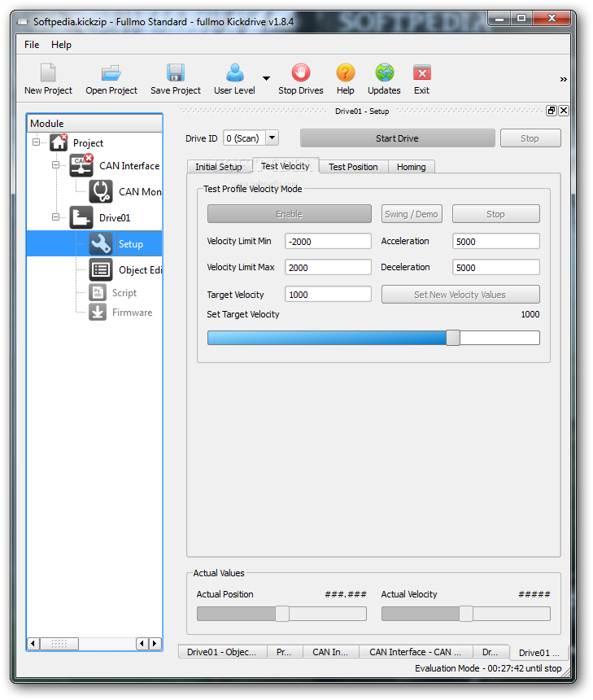Open Help via the question mark icon
This screenshot has width=593, height=700.
coord(346,72)
